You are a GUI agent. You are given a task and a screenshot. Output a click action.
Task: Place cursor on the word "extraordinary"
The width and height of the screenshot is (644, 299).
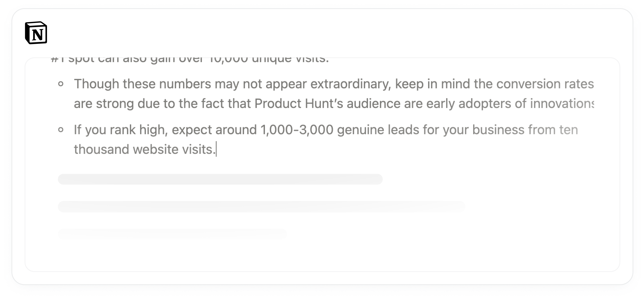(351, 84)
